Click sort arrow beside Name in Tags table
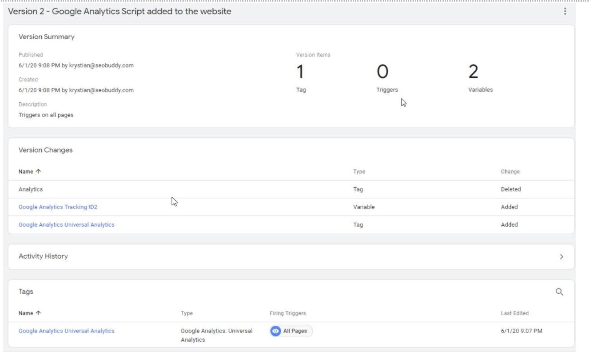The height and width of the screenshot is (364, 589). point(38,313)
